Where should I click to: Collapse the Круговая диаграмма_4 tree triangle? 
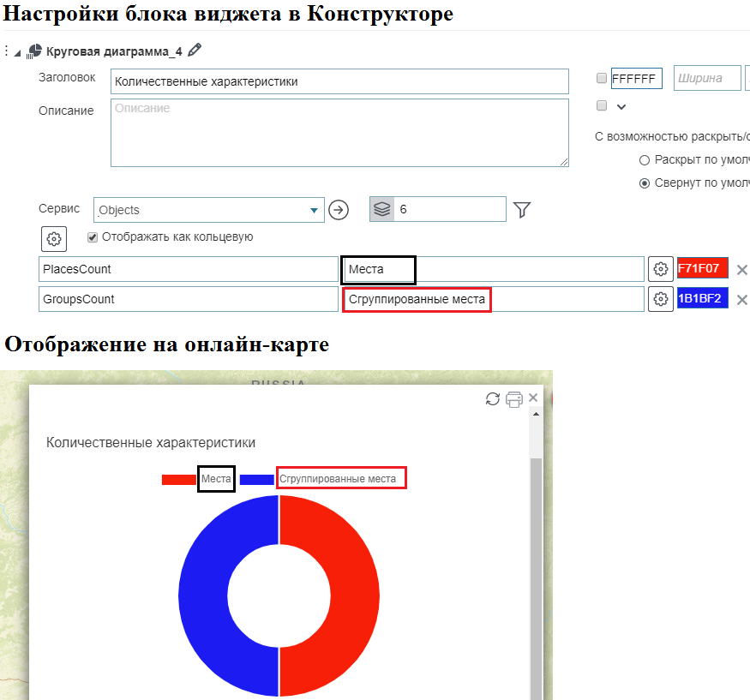[x=17, y=51]
